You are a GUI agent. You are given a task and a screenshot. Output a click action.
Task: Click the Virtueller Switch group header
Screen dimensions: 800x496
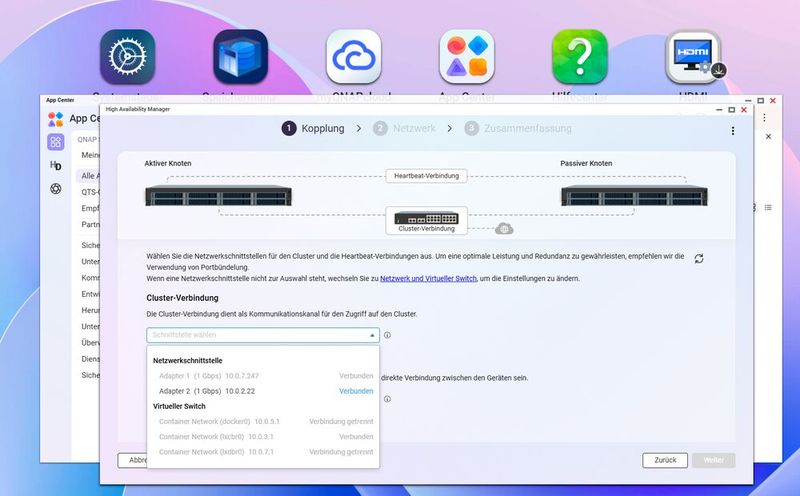[179, 407]
